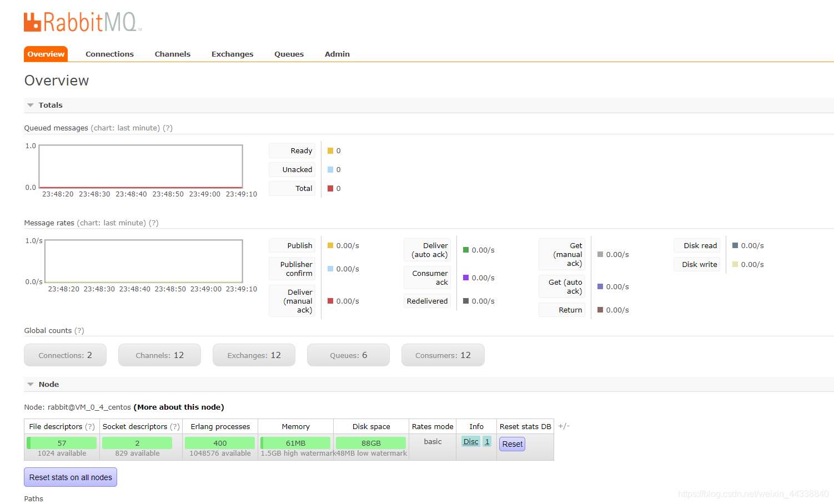Click the Get (manual ack) gray swatch
Screen dimensions: 834x504
point(600,254)
